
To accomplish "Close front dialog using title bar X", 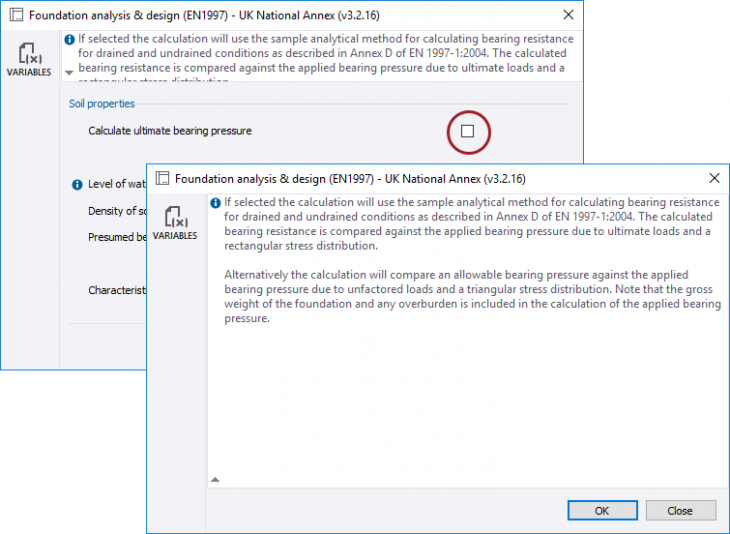I will [714, 178].
